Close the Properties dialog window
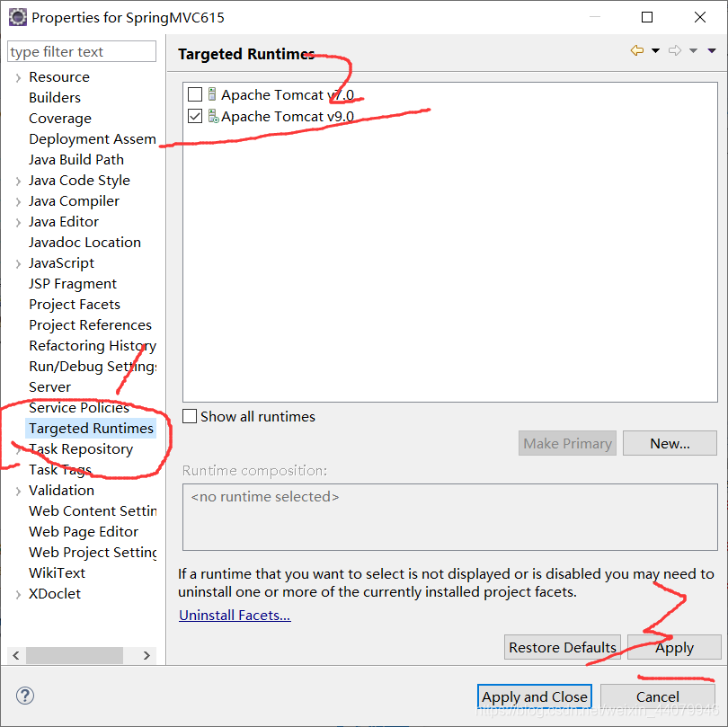This screenshot has height=727, width=728. 699,17
